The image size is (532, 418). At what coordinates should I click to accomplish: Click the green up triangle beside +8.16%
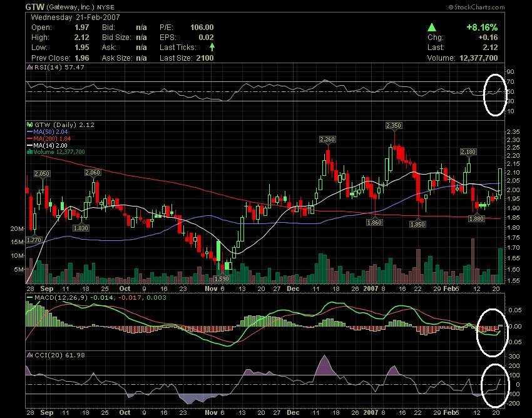[x=432, y=27]
